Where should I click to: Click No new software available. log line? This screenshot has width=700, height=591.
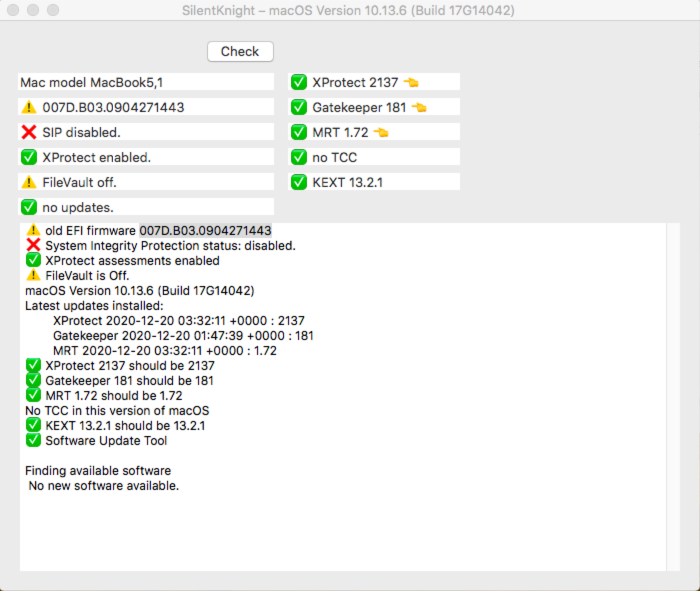pos(103,485)
